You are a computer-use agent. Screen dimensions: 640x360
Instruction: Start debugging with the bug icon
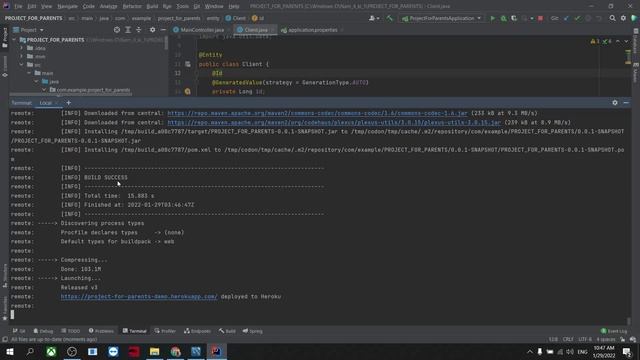(x=503, y=18)
